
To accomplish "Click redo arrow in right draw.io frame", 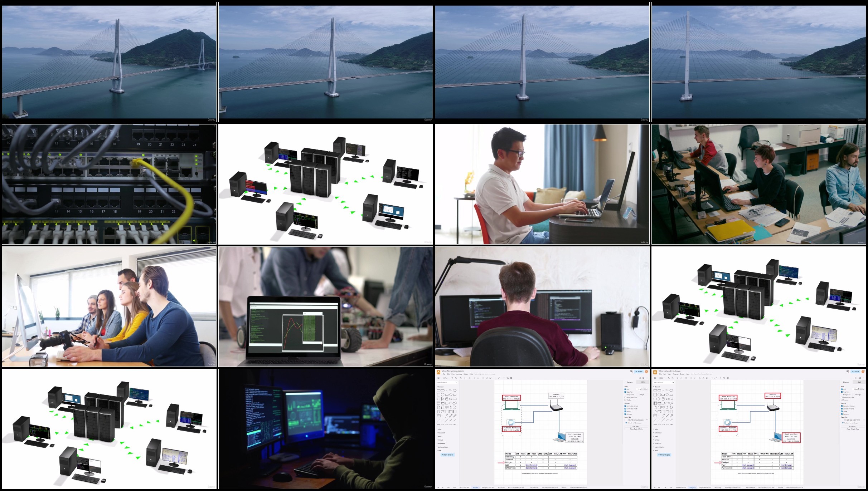I will [681, 378].
